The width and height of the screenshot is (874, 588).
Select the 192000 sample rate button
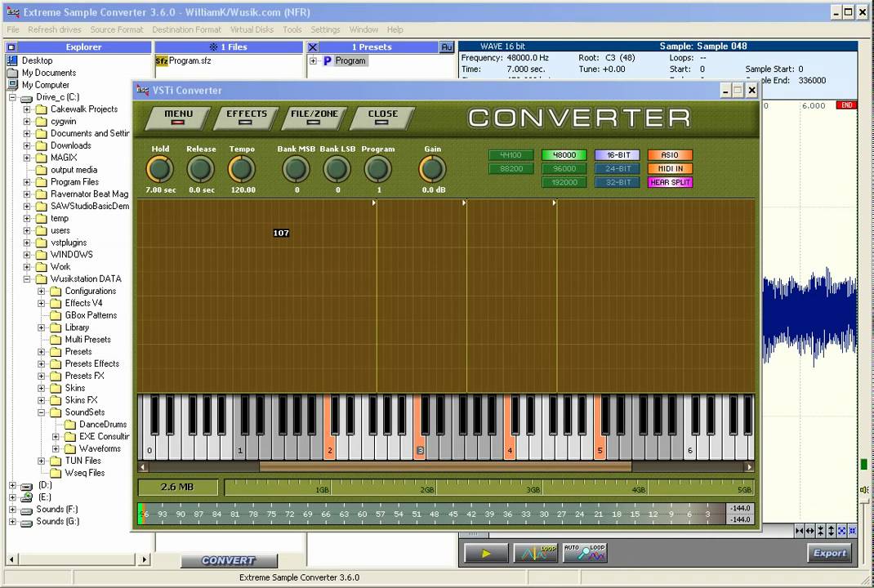coord(564,182)
